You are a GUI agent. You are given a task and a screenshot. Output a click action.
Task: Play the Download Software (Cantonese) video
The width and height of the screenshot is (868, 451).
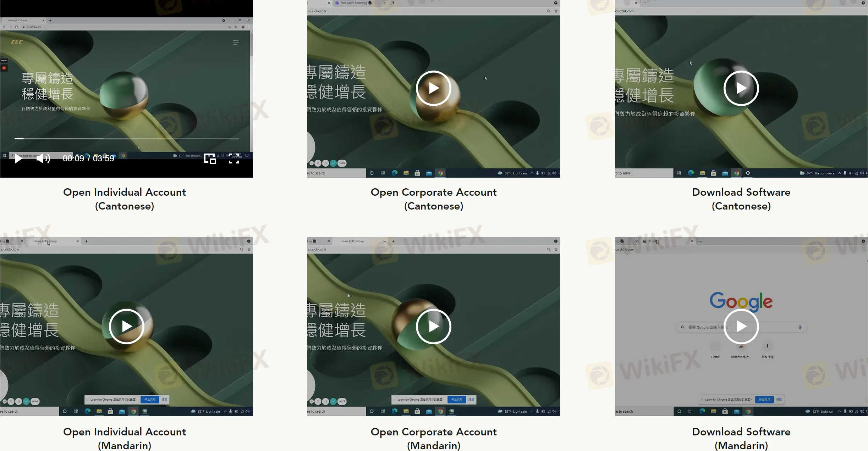pyautogui.click(x=741, y=88)
